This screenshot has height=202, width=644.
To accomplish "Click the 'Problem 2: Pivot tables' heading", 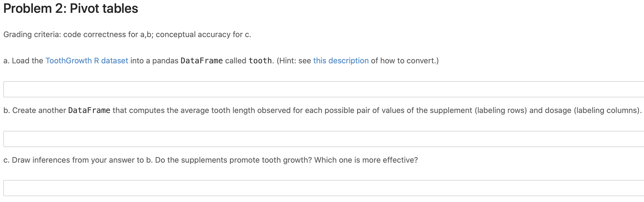I will point(71,8).
